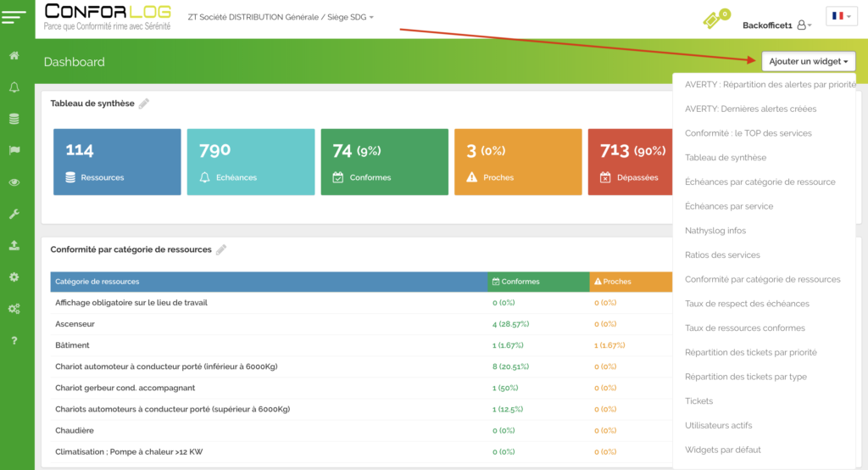
Task: Select Tableau de synthèse from widget menu
Action: click(725, 158)
